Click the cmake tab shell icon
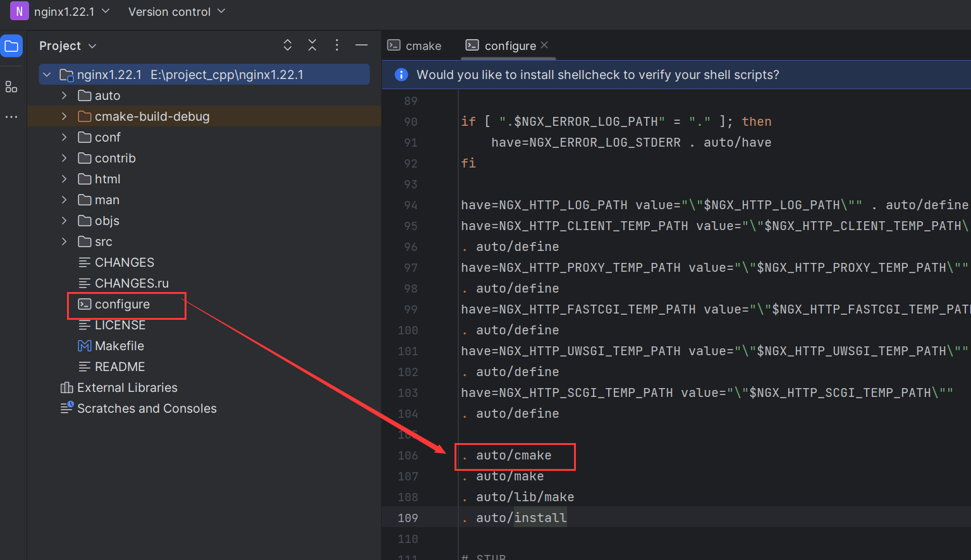 [394, 46]
